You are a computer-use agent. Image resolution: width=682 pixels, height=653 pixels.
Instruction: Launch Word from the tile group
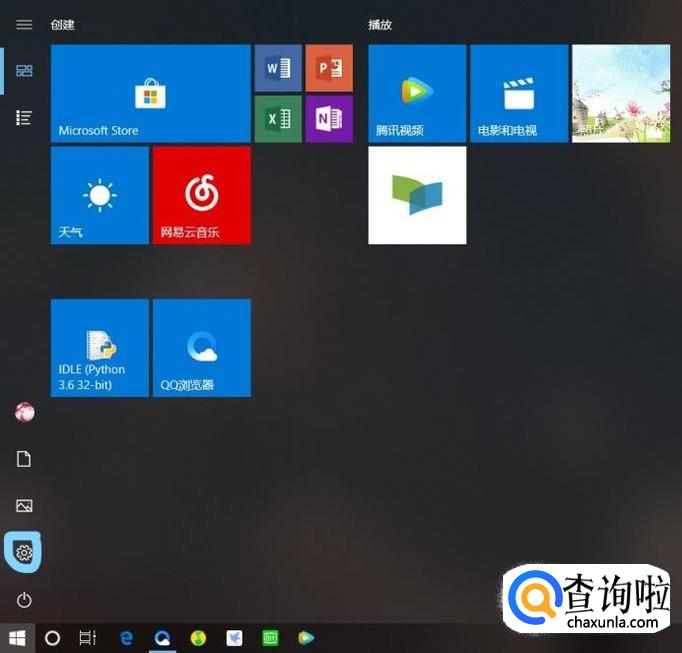coord(278,68)
